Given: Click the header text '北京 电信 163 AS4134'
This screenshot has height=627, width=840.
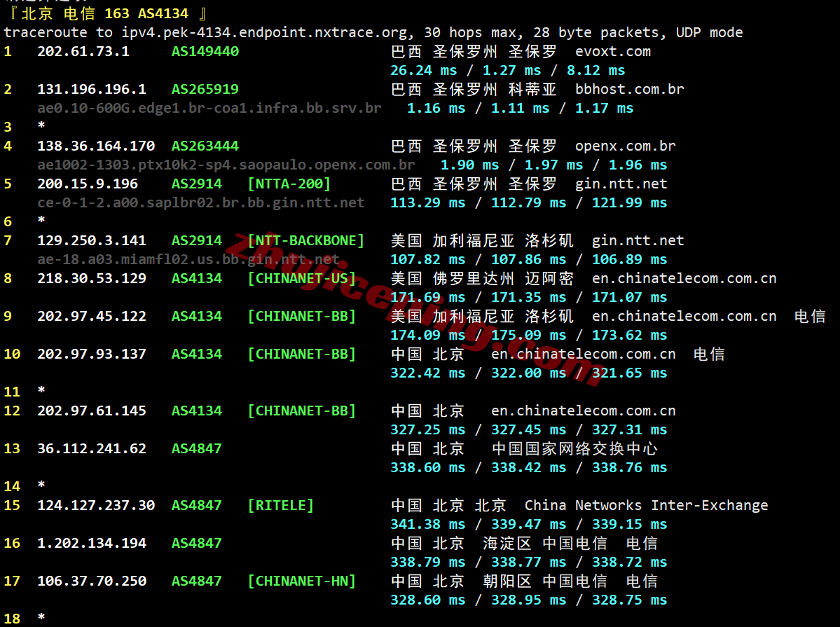Looking at the screenshot, I should tap(105, 13).
